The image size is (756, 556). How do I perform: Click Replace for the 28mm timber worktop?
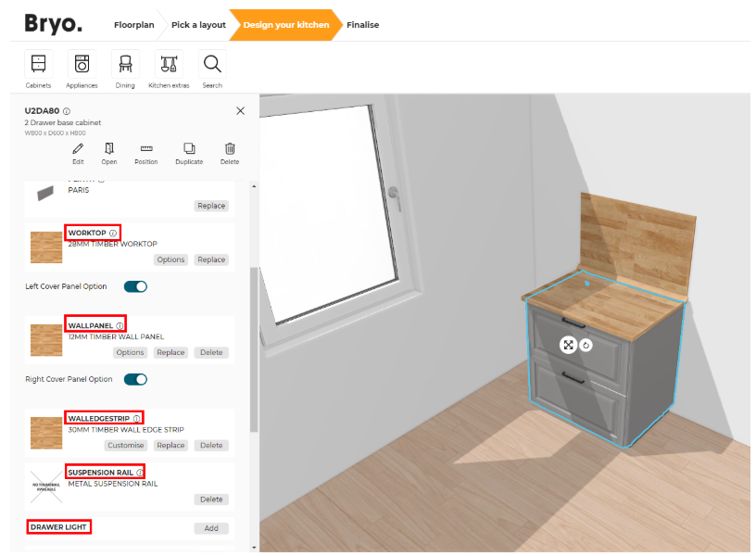click(210, 259)
